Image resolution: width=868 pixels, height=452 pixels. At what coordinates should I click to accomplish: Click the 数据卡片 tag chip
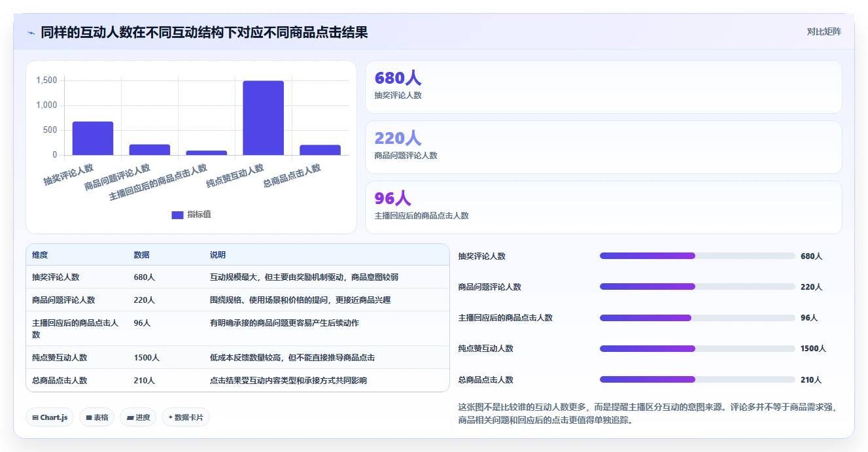pos(186,417)
